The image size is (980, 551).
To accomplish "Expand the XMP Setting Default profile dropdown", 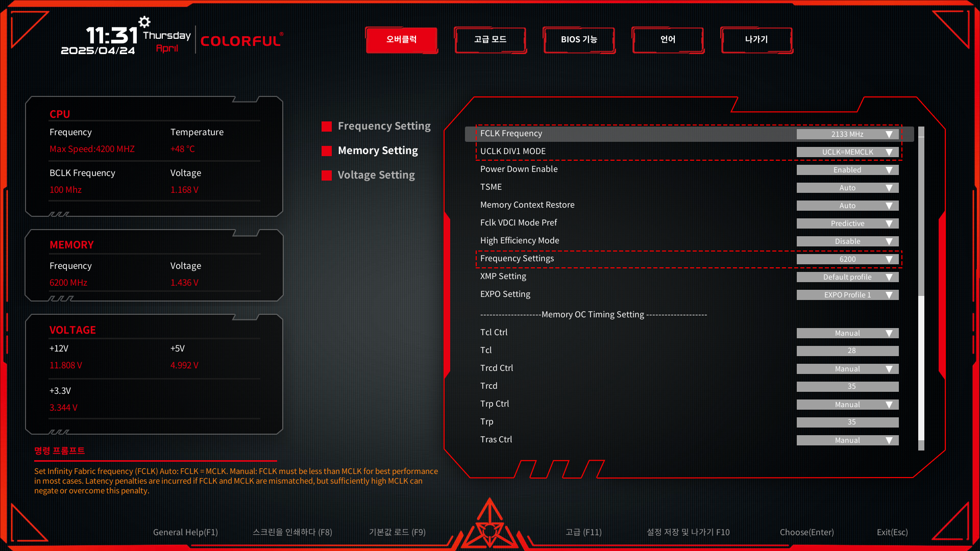I will point(847,277).
